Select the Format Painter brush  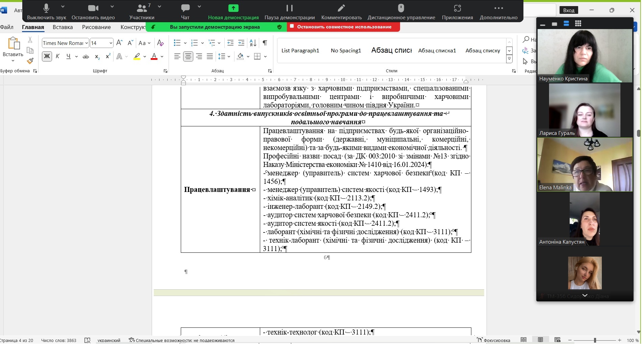tap(30, 61)
